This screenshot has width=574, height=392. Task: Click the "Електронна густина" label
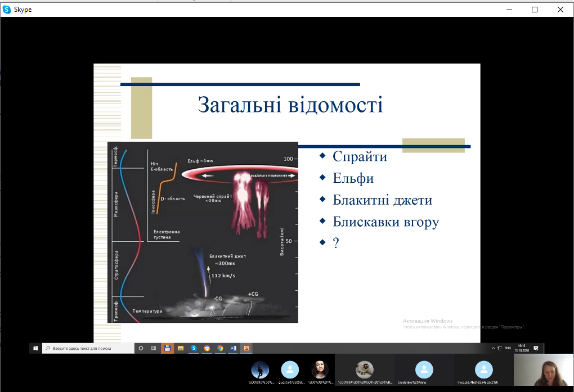pos(167,235)
